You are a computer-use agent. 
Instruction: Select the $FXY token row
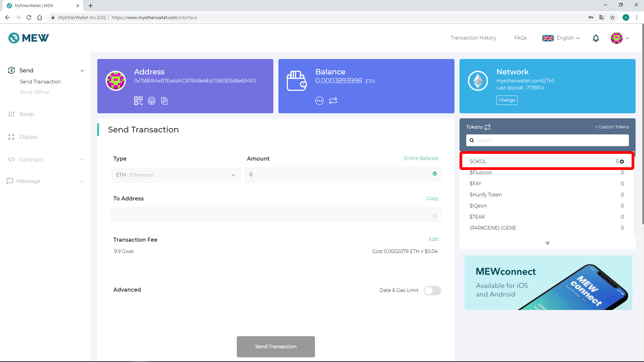click(x=547, y=184)
